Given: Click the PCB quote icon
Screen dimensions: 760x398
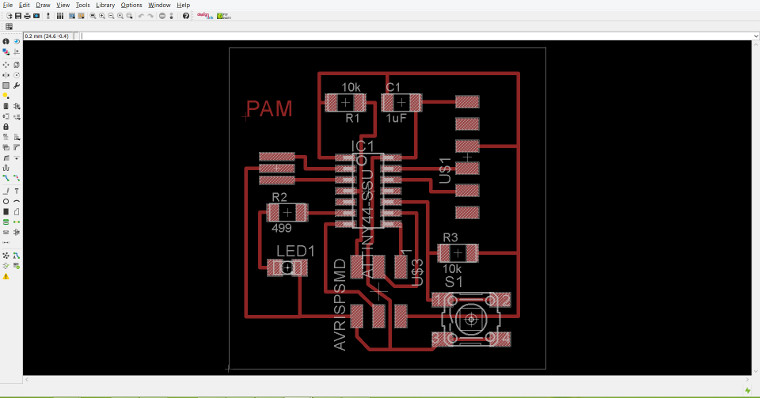Looking at the screenshot, I should click(223, 16).
